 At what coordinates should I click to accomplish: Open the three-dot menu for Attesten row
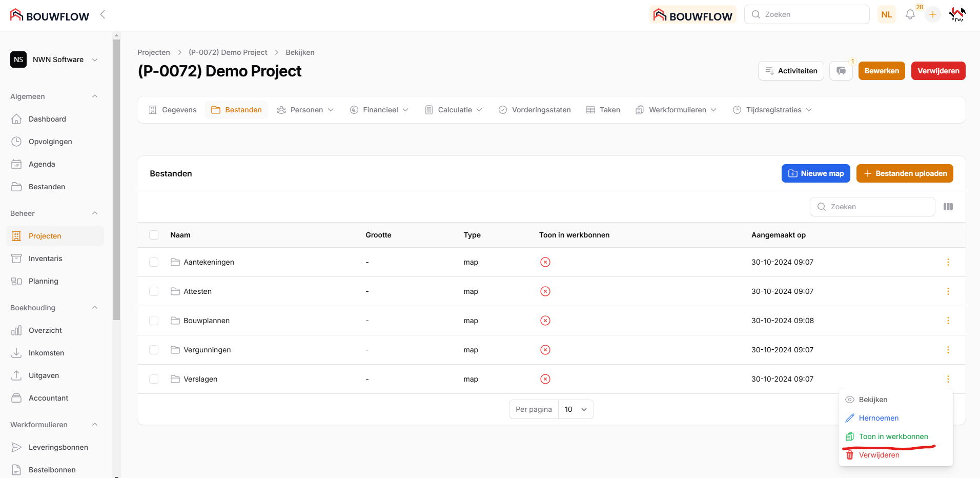coord(948,291)
